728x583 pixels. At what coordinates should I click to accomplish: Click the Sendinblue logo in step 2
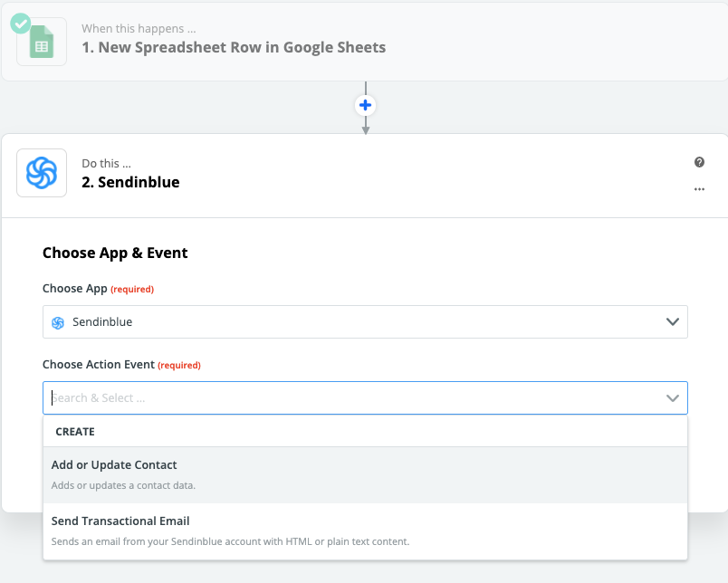point(42,173)
